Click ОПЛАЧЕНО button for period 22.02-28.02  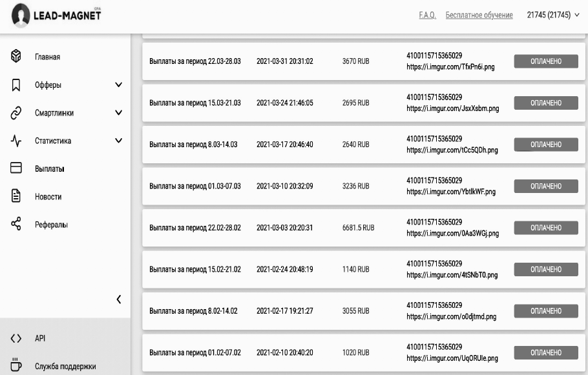point(546,227)
